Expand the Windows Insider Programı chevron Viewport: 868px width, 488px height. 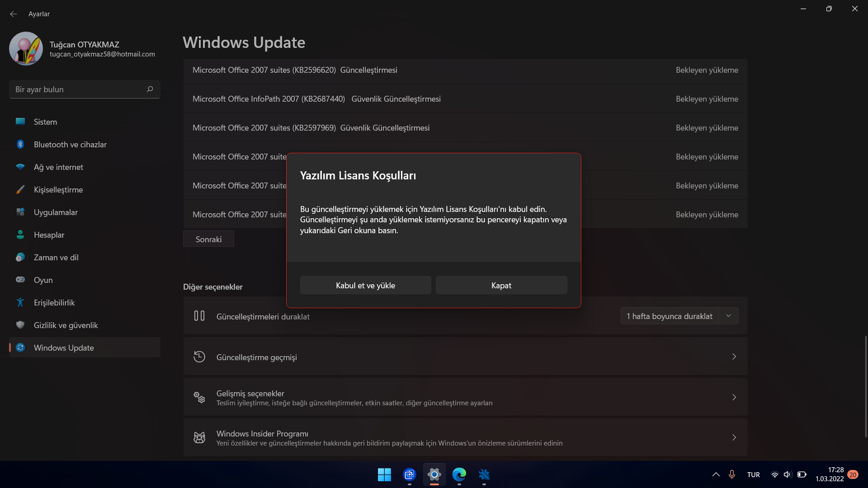[734, 437]
